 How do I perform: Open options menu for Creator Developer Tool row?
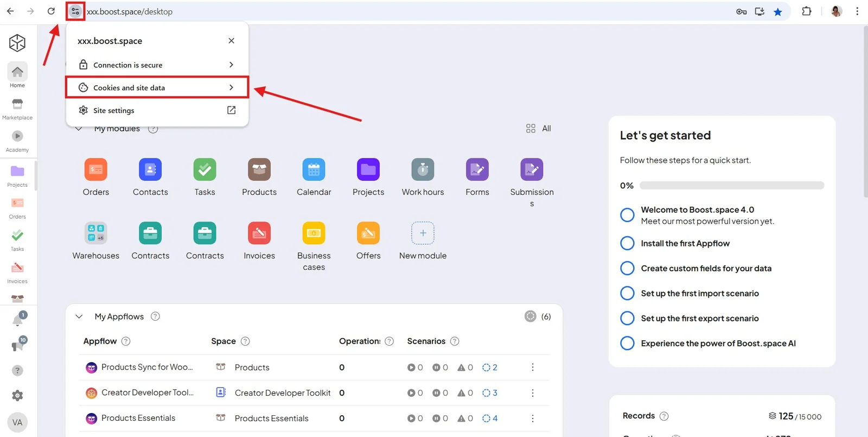click(533, 393)
